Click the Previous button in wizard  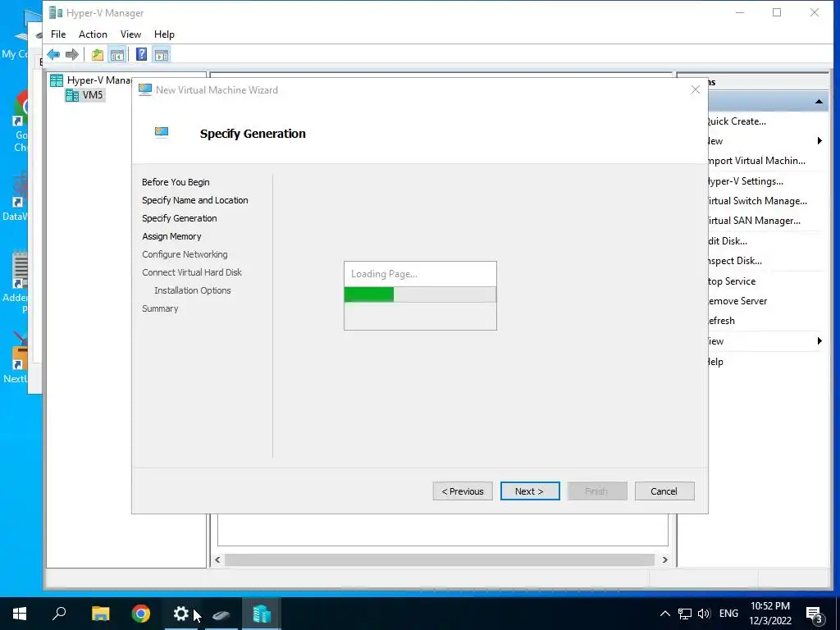pos(463,491)
